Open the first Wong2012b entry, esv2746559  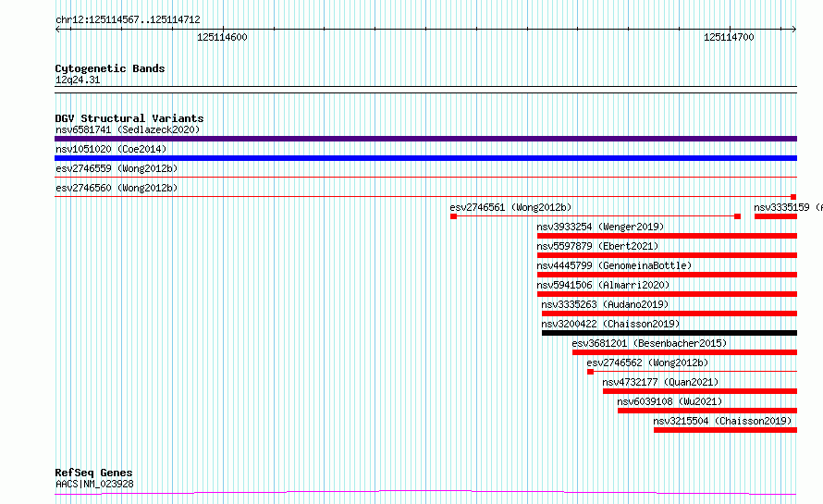tap(117, 168)
